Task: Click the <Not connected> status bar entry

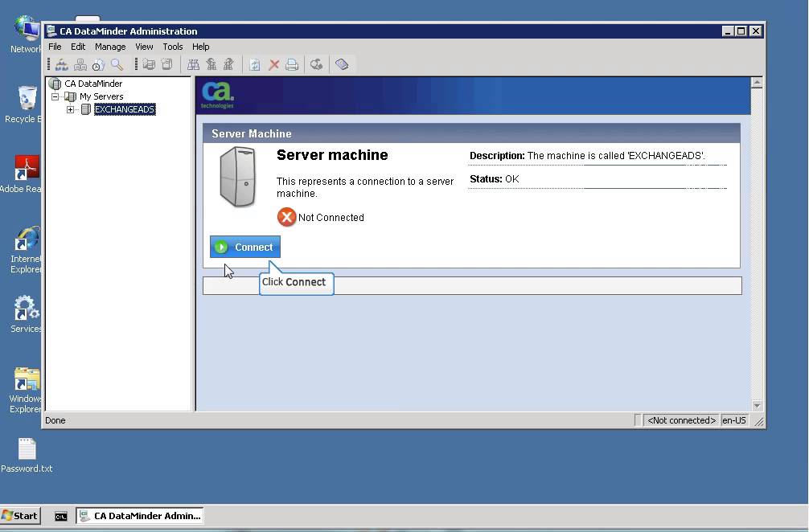Action: (x=682, y=420)
